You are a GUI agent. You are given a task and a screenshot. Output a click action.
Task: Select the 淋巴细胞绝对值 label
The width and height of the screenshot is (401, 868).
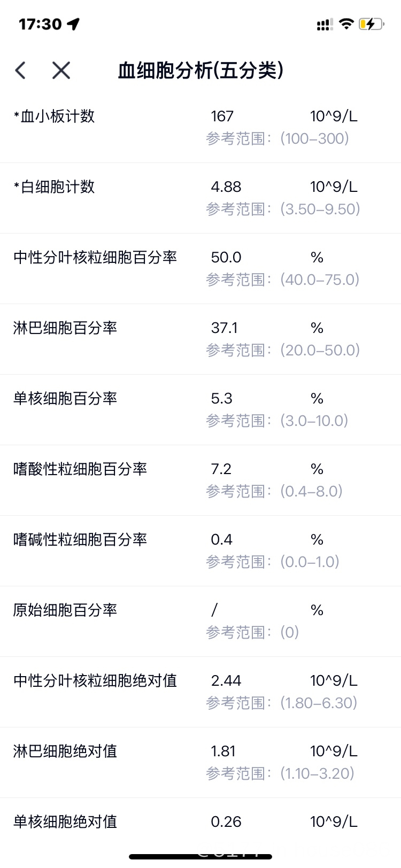tap(65, 751)
